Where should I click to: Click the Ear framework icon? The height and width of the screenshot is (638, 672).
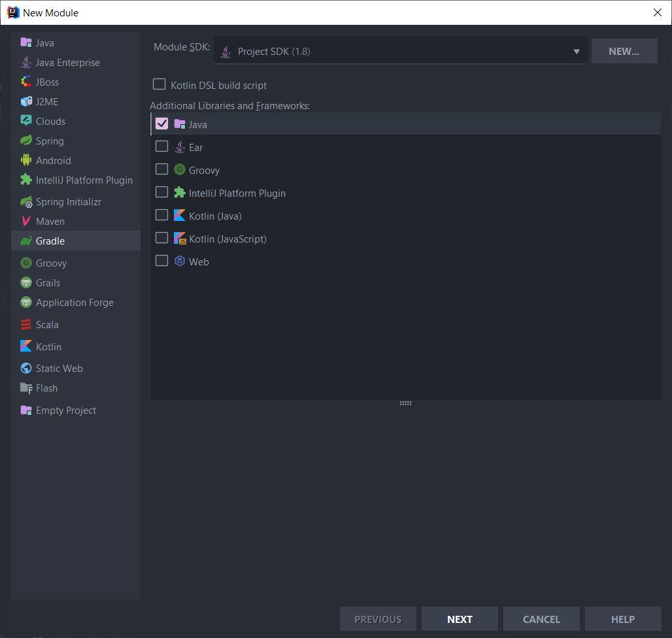point(180,147)
